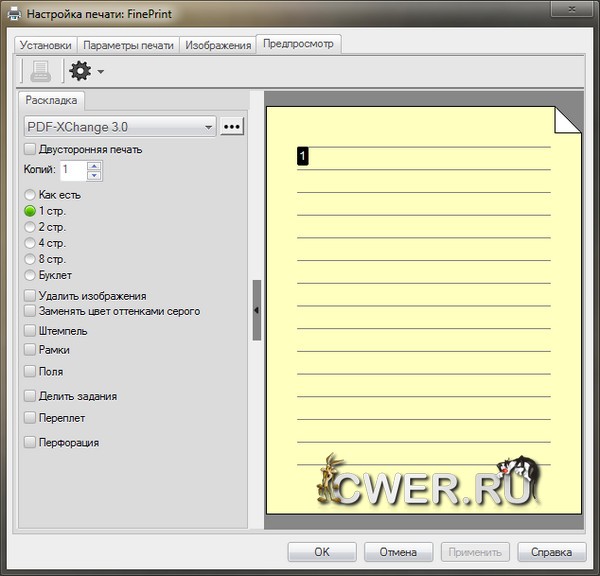Open the Изображения tab
Screen dimensions: 600x576
(218, 45)
